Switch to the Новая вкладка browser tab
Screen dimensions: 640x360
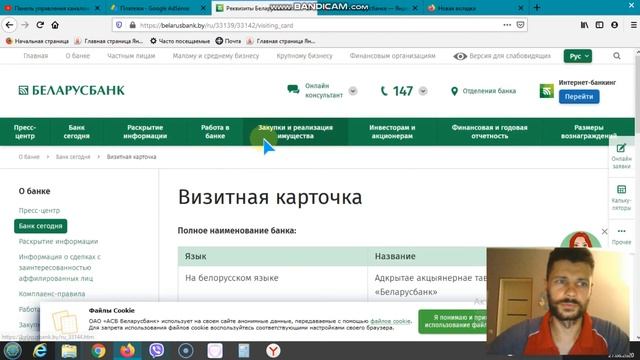click(476, 8)
